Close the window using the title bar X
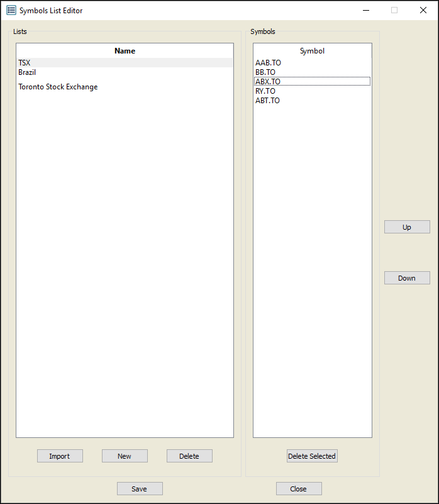 [x=423, y=10]
